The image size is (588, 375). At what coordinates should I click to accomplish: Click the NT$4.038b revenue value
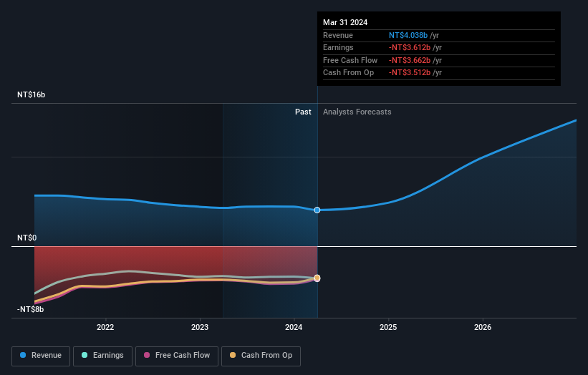pyautogui.click(x=408, y=35)
